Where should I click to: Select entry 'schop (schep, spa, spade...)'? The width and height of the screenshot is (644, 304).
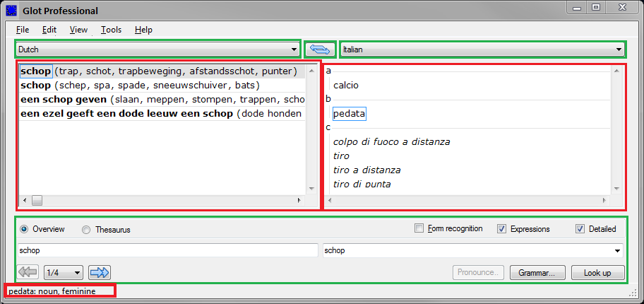162,86
